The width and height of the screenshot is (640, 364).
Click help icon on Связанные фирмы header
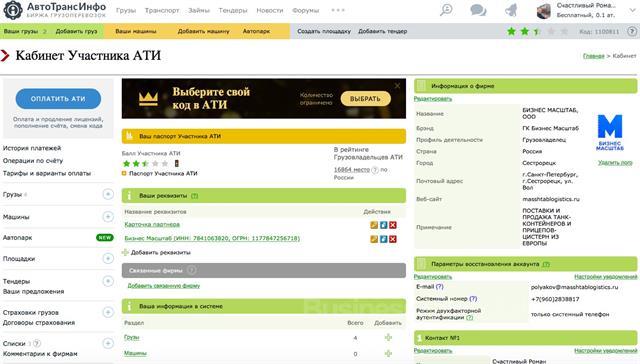click(191, 270)
